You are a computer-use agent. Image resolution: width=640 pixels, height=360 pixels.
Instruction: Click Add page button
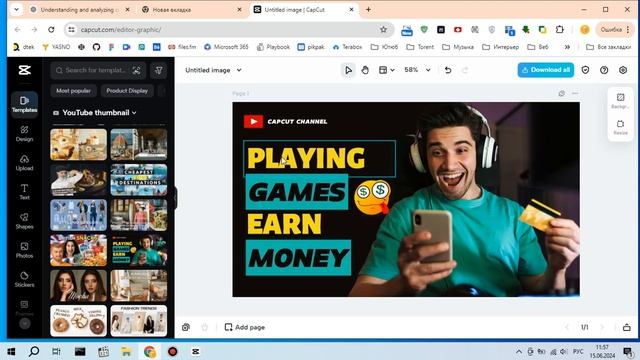point(245,327)
